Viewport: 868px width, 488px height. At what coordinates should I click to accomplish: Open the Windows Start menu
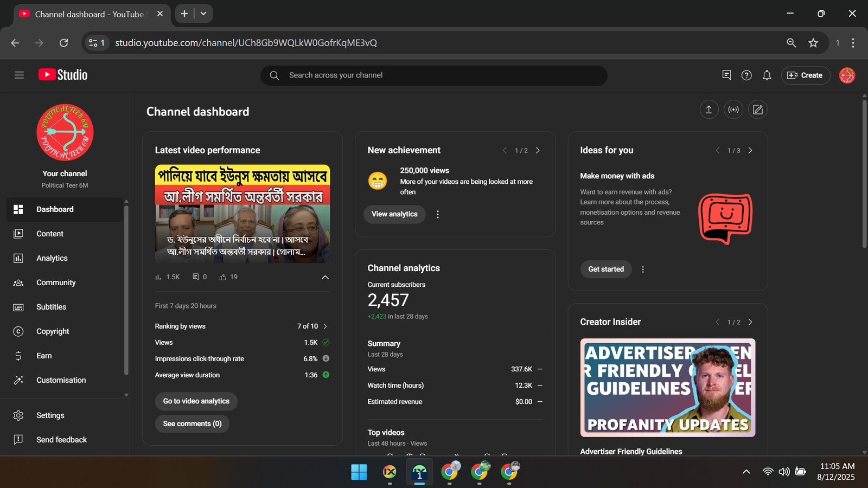(359, 472)
